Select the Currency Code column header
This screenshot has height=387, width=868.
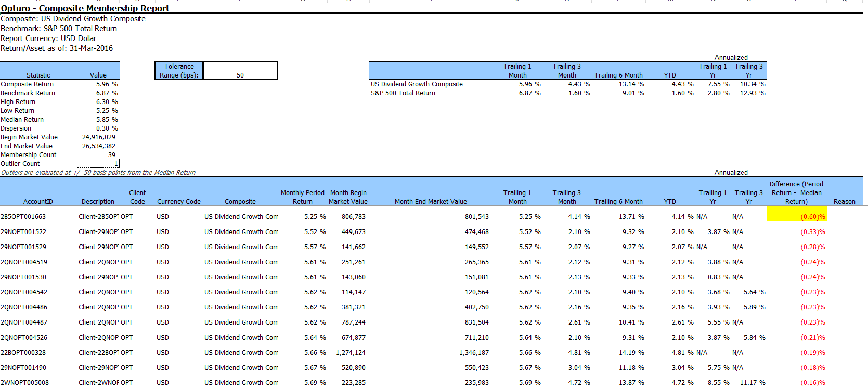click(x=178, y=202)
